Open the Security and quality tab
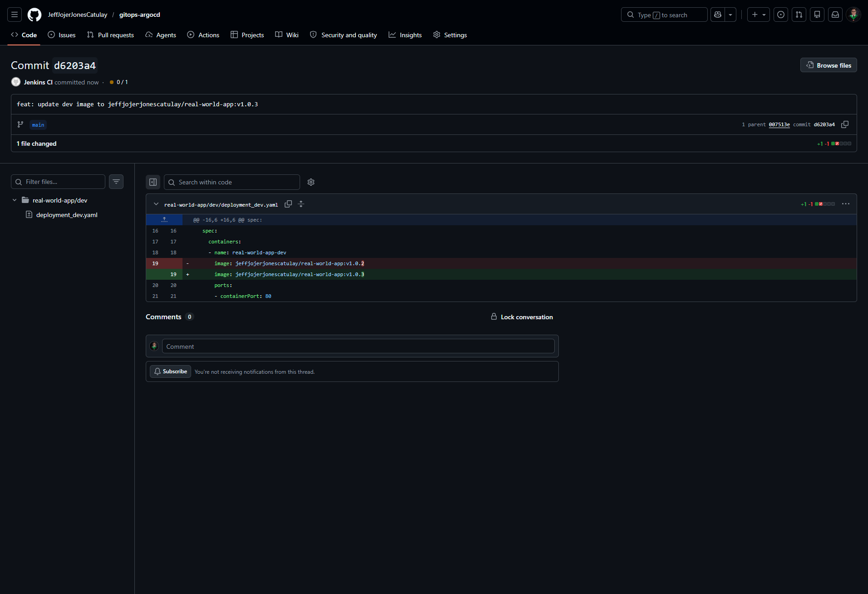Viewport: 868px width, 594px height. [343, 35]
